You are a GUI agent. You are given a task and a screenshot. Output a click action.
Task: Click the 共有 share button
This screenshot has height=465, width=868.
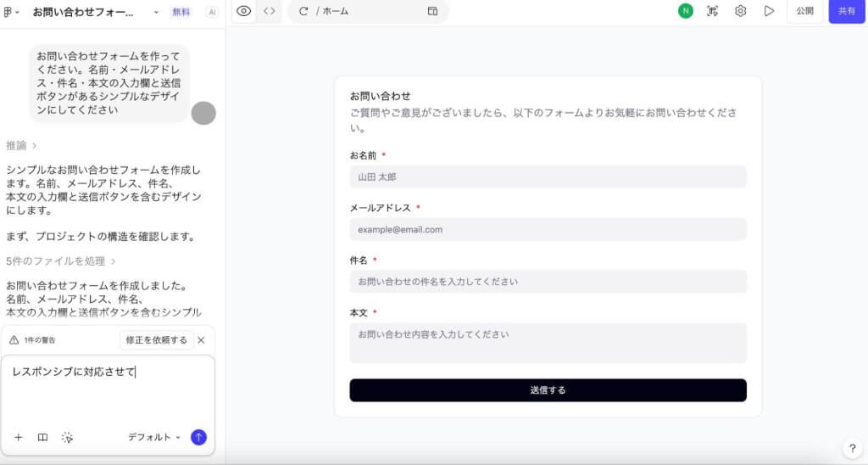coord(847,11)
